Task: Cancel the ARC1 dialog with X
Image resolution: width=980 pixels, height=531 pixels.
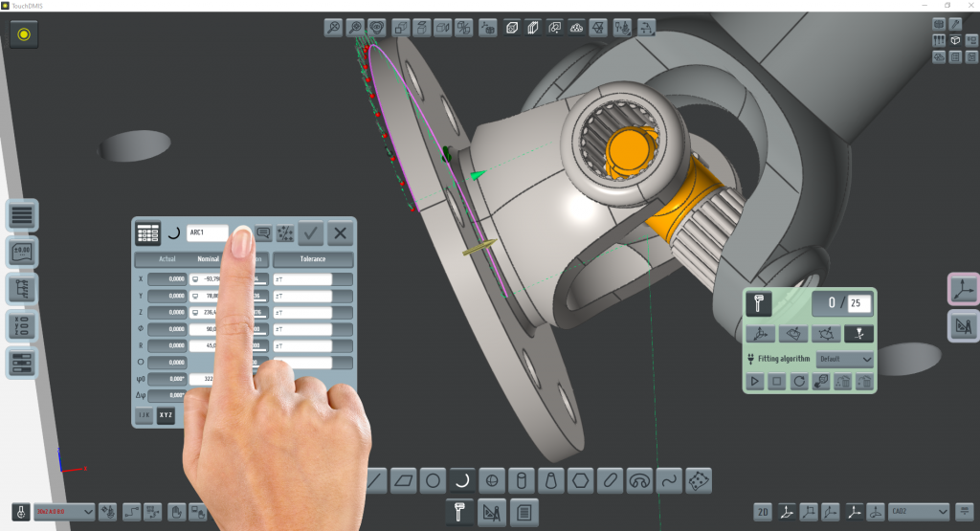Action: tap(341, 232)
